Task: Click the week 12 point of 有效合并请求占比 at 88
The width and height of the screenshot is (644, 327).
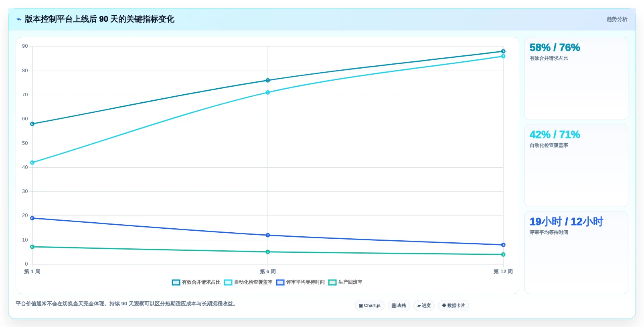Action: pos(503,51)
